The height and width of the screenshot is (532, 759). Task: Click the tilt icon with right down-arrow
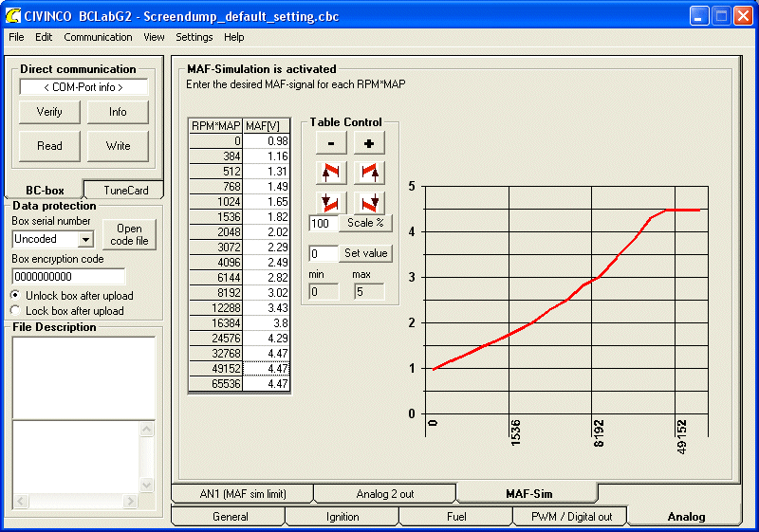[369, 202]
